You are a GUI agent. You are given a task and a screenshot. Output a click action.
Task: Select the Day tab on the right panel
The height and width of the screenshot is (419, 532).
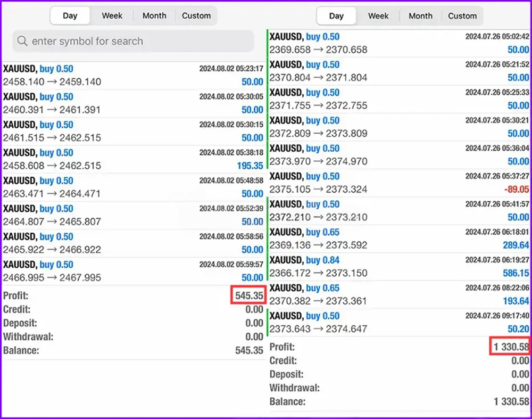tap(336, 16)
